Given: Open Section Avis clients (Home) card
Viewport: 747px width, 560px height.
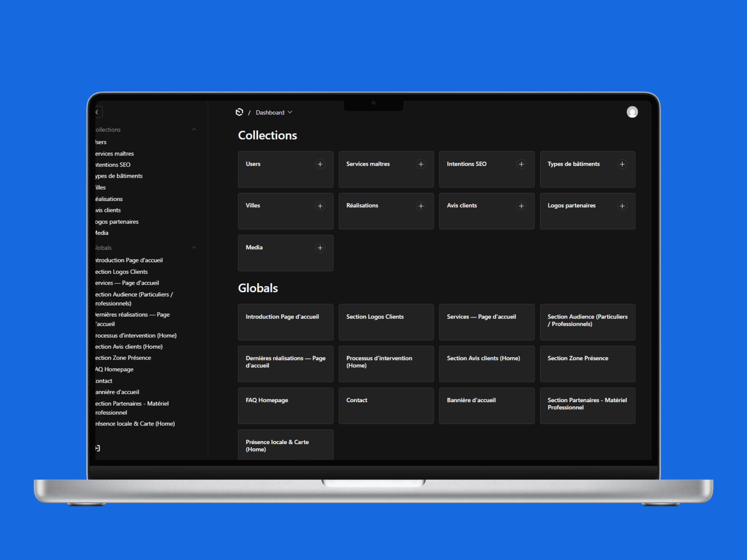Looking at the screenshot, I should point(487,364).
